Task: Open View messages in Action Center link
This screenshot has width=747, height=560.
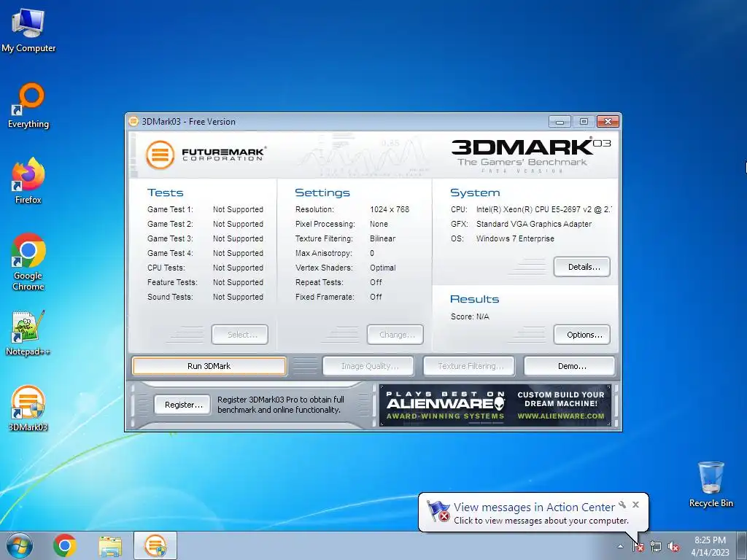Action: pos(534,507)
